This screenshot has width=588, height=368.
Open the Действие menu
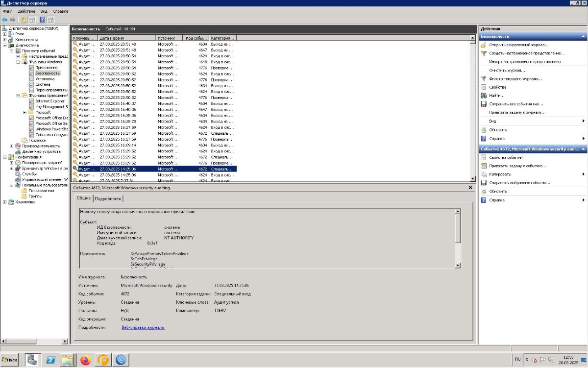tap(26, 11)
